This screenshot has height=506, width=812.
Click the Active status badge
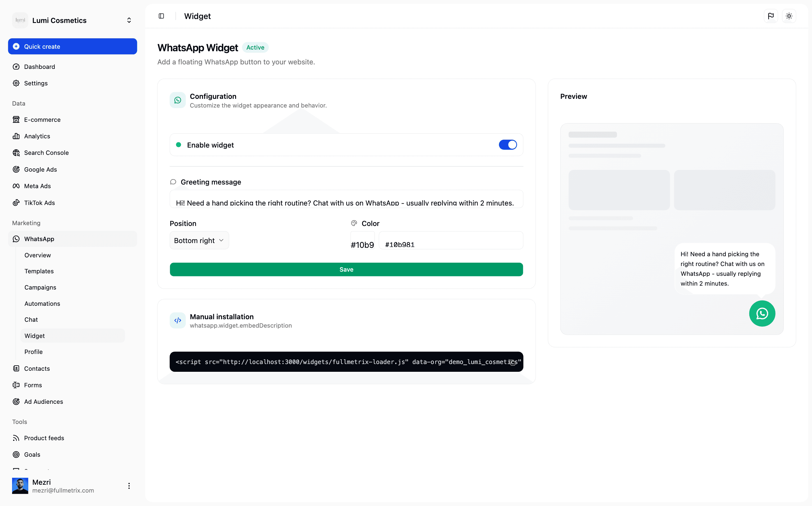click(255, 48)
